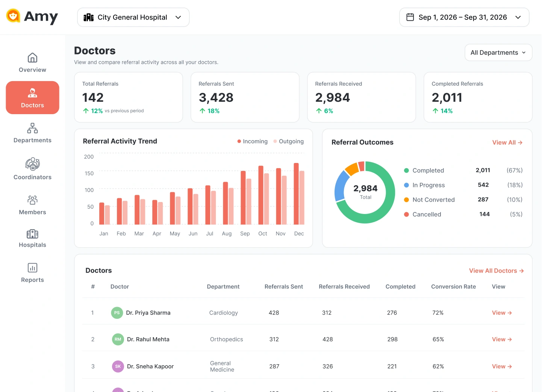Click the Departments hierarchy icon
Image resolution: width=542 pixels, height=392 pixels.
(x=32, y=128)
